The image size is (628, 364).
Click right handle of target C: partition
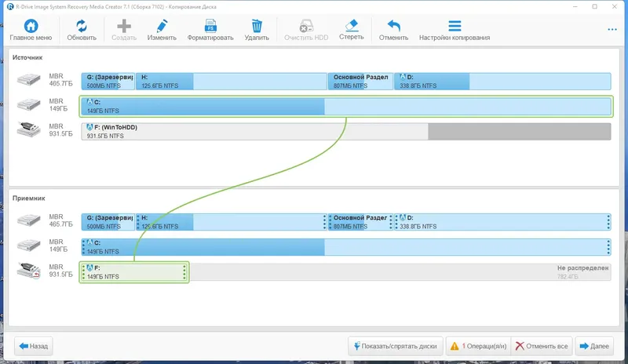tap(608, 247)
